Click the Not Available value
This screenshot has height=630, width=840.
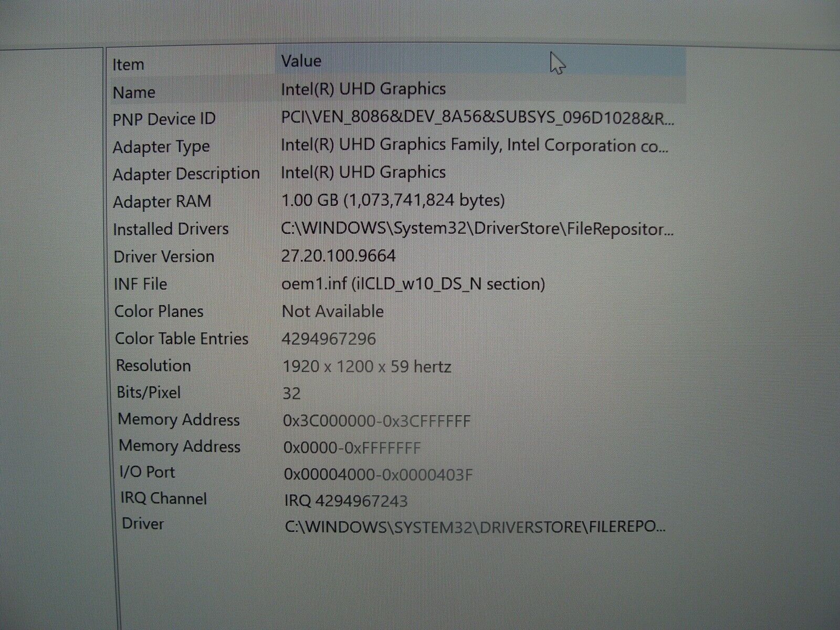[x=333, y=311]
